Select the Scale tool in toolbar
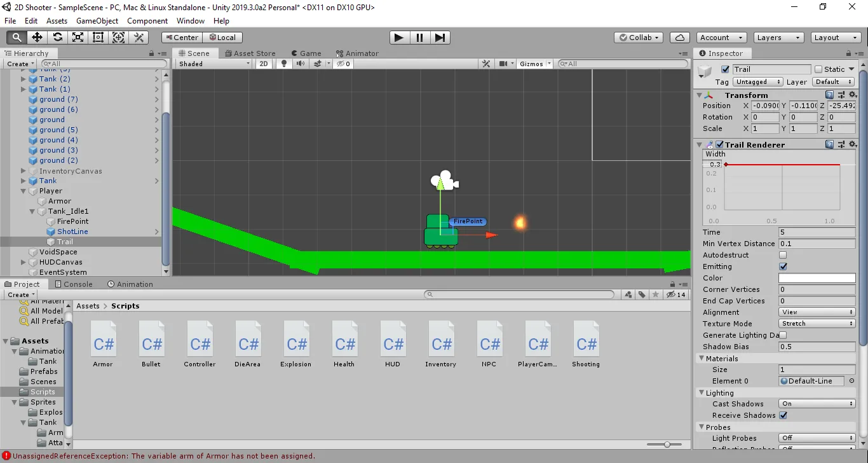This screenshot has width=868, height=463. click(x=78, y=38)
